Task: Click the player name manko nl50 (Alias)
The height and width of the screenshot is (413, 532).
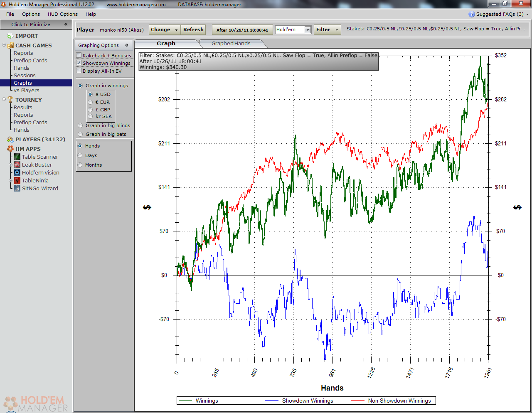Action: 122,30
